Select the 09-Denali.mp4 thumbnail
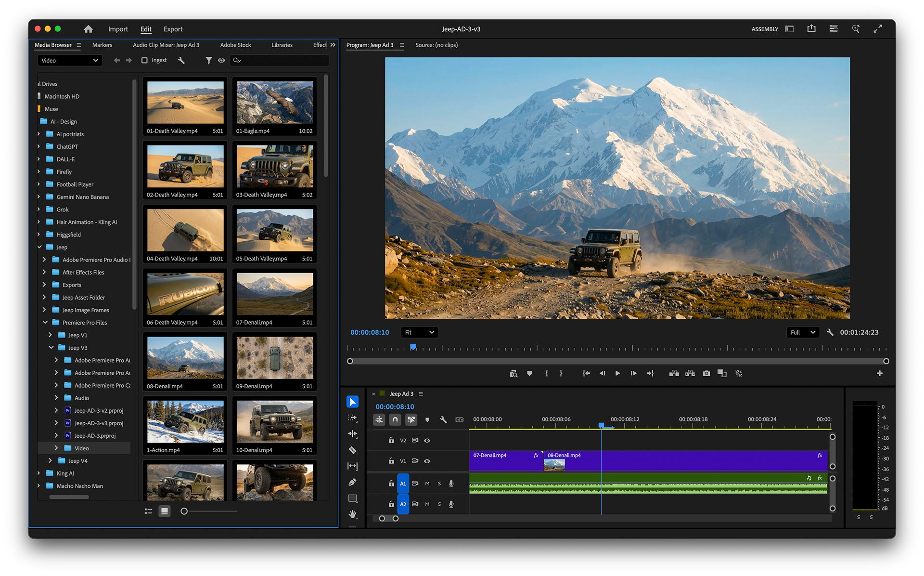The image size is (924, 576). pos(274,359)
